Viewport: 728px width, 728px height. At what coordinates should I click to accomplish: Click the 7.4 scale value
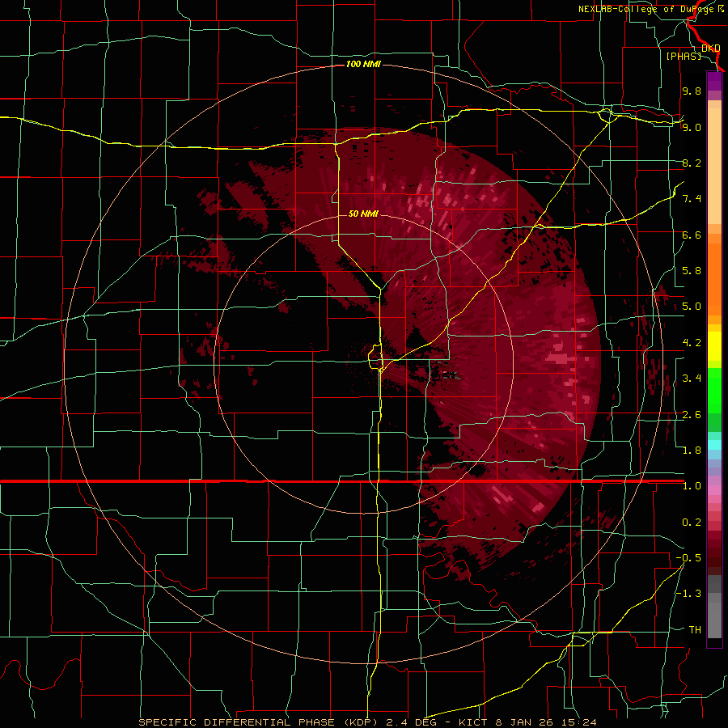click(692, 199)
